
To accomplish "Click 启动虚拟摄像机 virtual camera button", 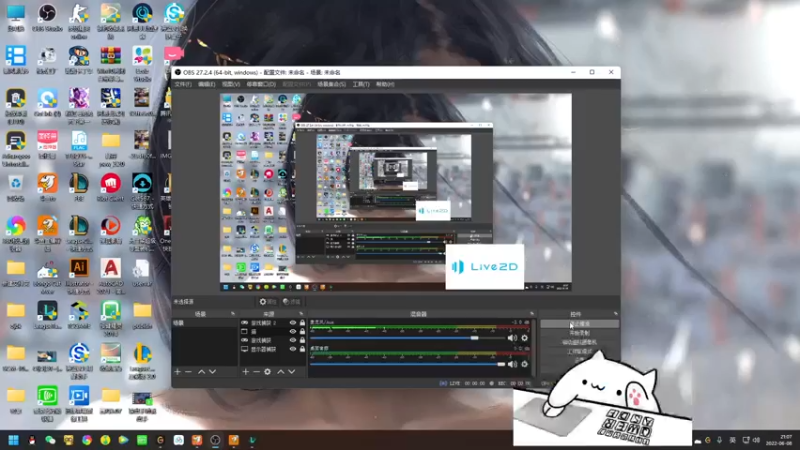I will click(580, 342).
